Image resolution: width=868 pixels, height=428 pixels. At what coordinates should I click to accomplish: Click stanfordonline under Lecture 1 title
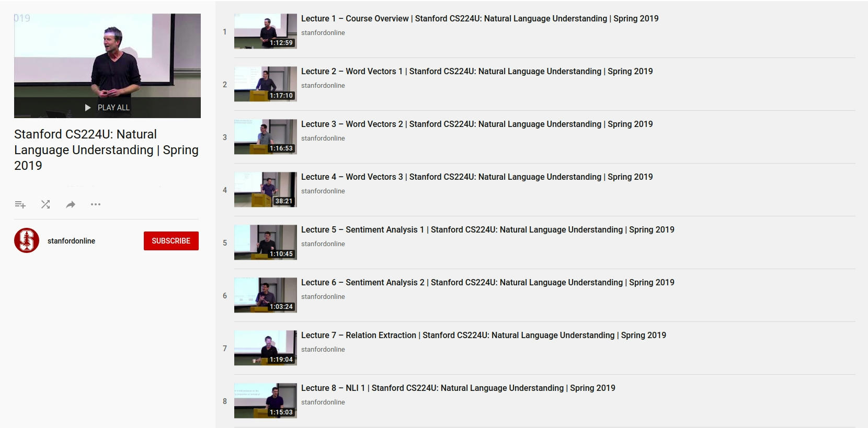[x=323, y=32]
